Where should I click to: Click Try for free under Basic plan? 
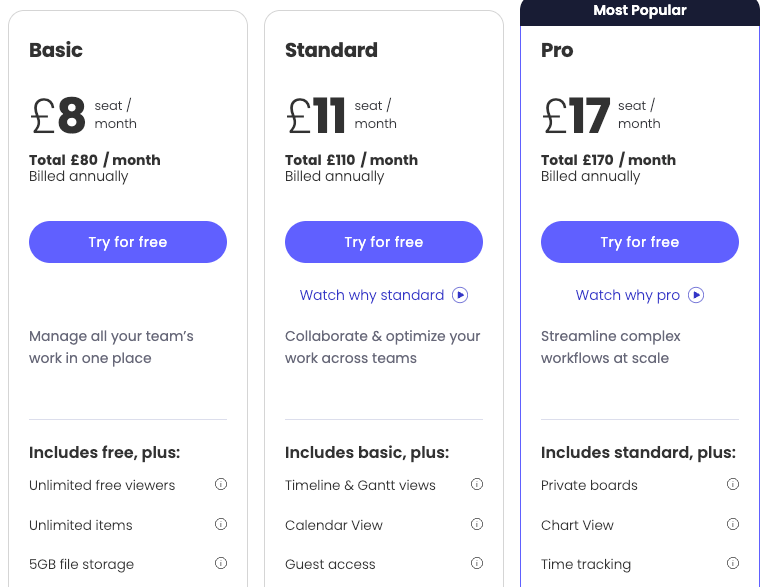128,242
